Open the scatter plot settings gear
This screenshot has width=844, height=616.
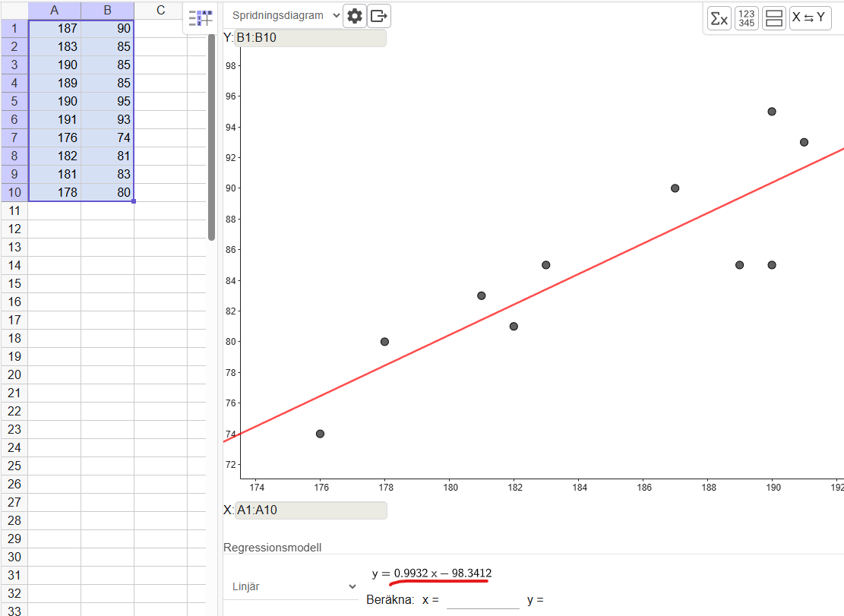click(355, 16)
